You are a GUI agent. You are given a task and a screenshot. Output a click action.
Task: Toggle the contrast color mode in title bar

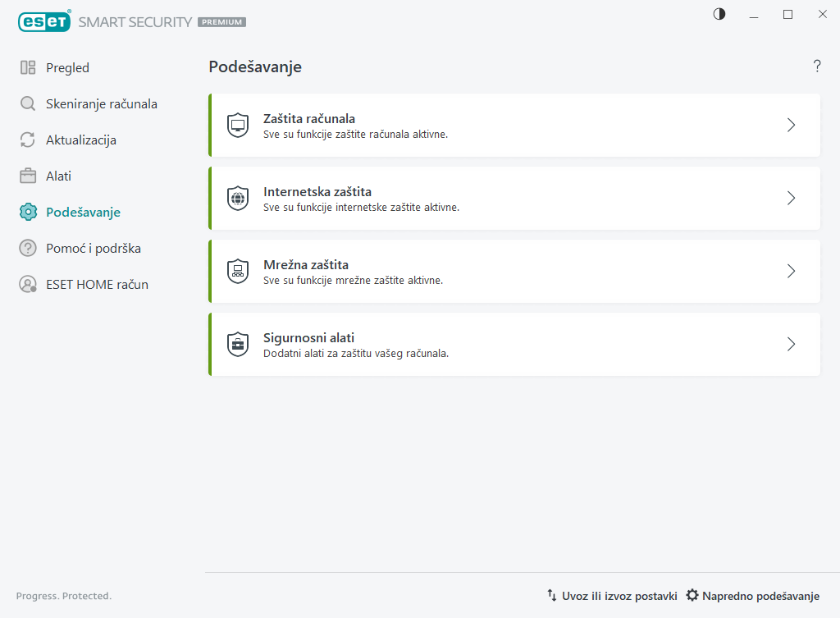719,14
